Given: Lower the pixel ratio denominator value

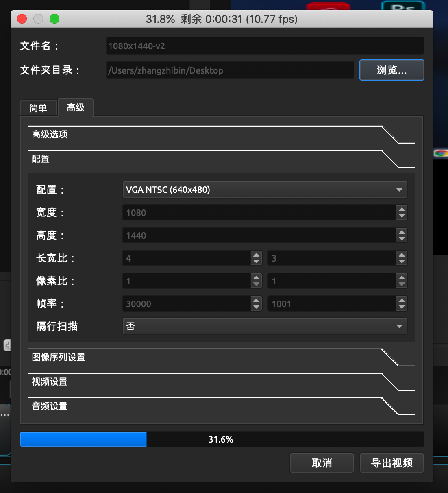Looking at the screenshot, I should 402,284.
